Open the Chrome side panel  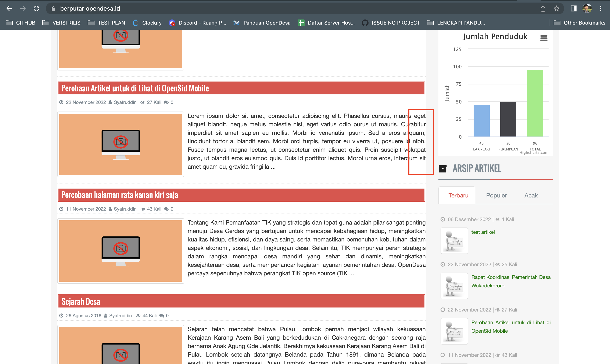coord(573,8)
